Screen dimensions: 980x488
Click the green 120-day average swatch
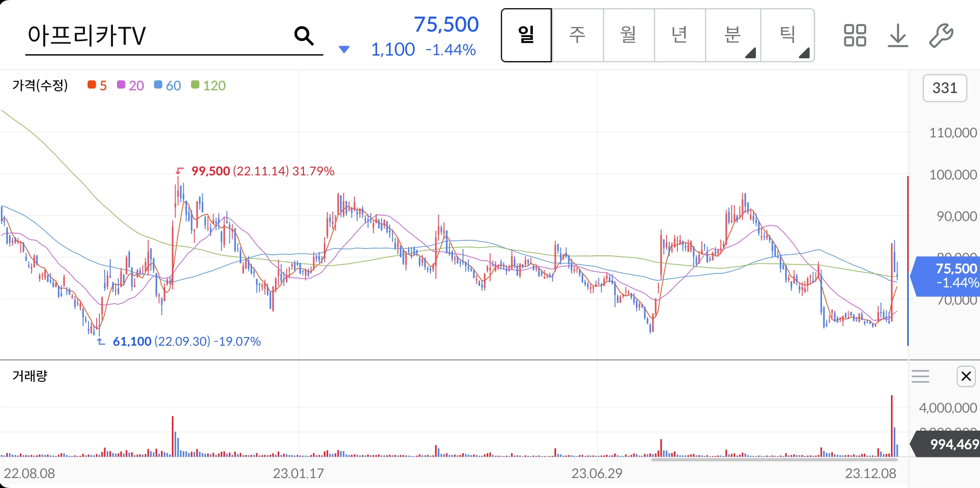pos(195,85)
